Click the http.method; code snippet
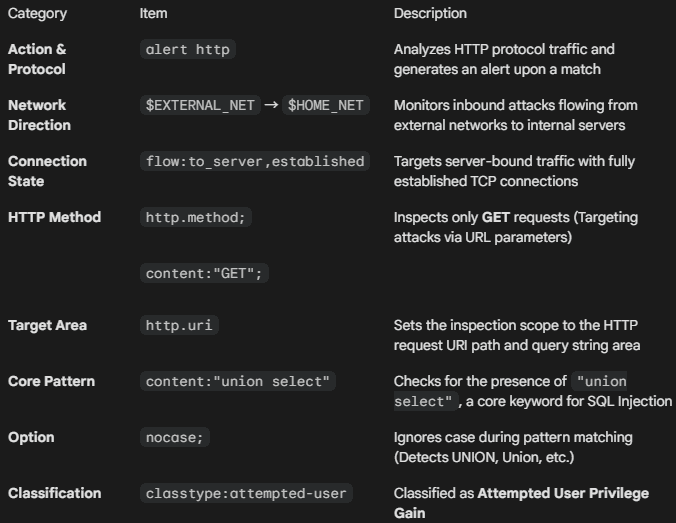This screenshot has width=676, height=523. [x=195, y=217]
